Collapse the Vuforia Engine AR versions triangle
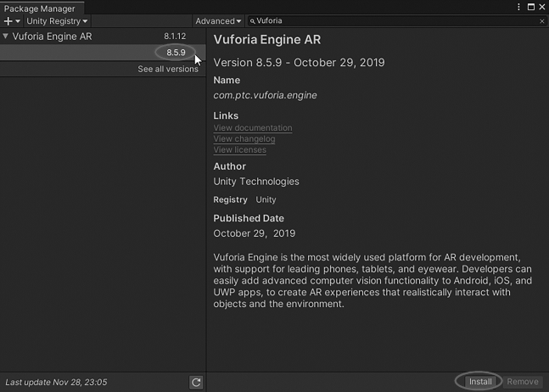The height and width of the screenshot is (392, 549). click(x=6, y=36)
